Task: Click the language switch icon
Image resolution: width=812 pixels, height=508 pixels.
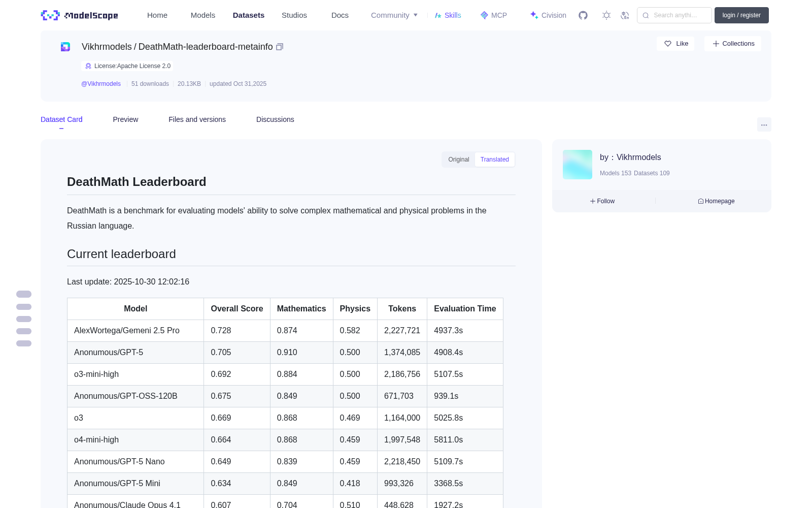Action: 625,15
